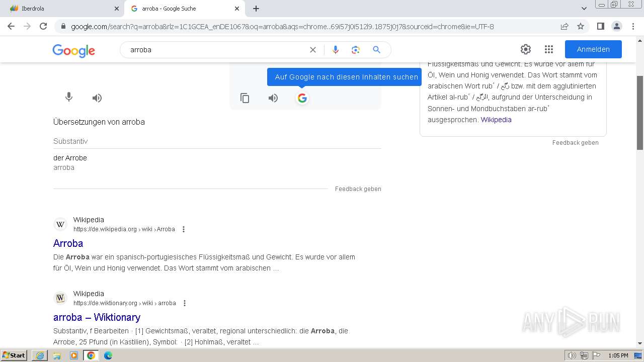Viewport: 644px width, 362px height.
Task: Click the Wiktionary favicon of second result
Action: coord(60,298)
